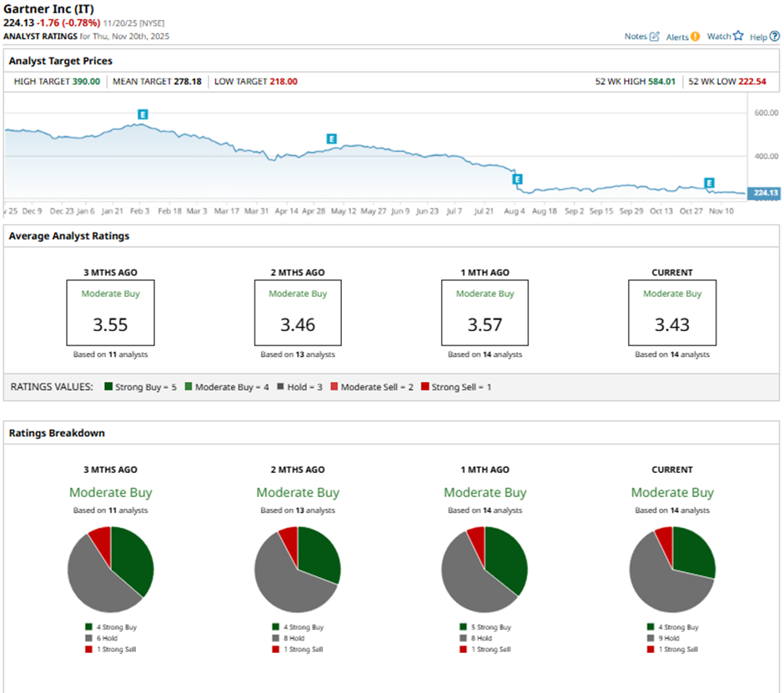
Task: Click the earnings marker near Aug 4
Action: click(x=517, y=179)
